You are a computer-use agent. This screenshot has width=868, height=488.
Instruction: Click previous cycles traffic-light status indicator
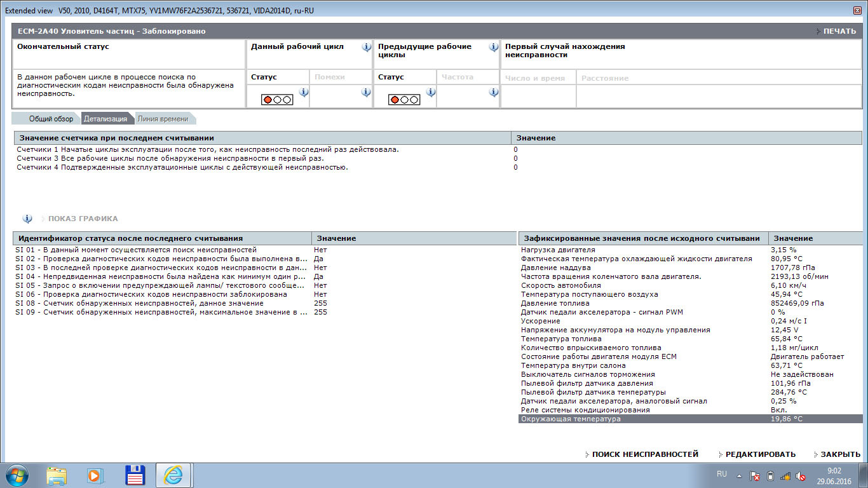[x=404, y=100]
